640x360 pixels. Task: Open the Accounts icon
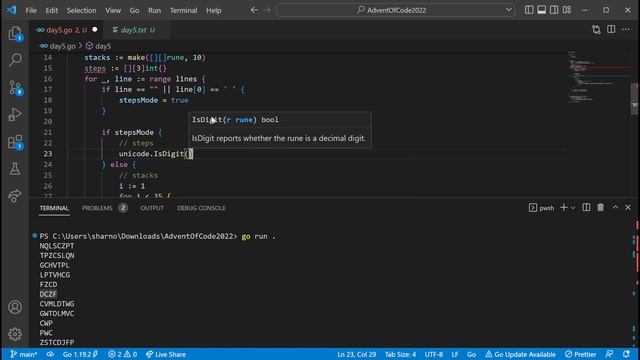click(x=15, y=307)
